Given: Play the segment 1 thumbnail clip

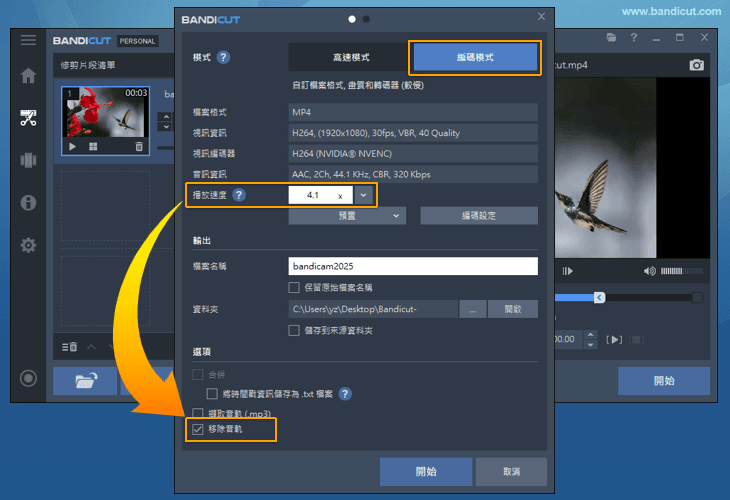Looking at the screenshot, I should 73,147.
